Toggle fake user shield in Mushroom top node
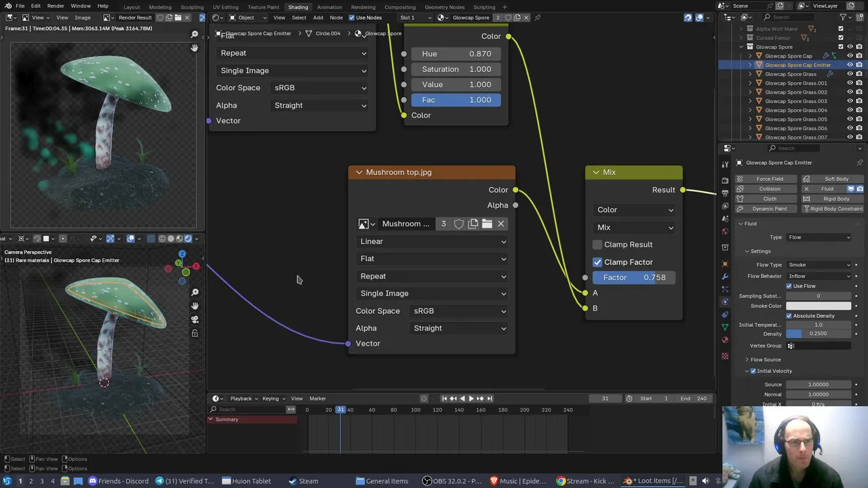 458,224
